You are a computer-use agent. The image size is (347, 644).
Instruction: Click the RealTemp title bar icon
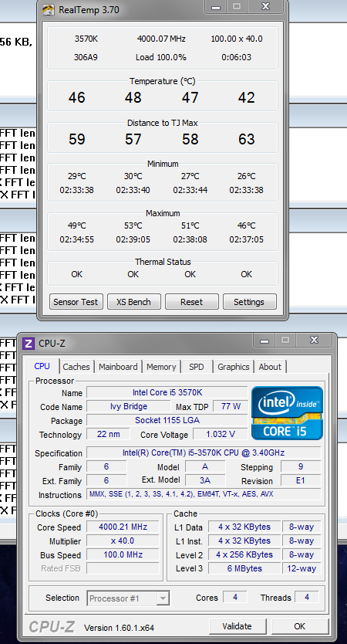coord(49,9)
